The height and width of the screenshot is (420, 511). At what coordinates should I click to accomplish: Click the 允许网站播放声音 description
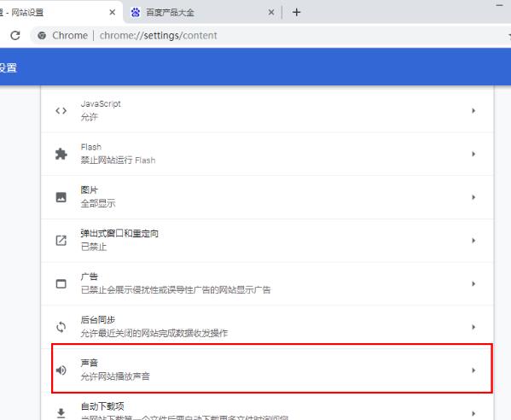tap(115, 376)
